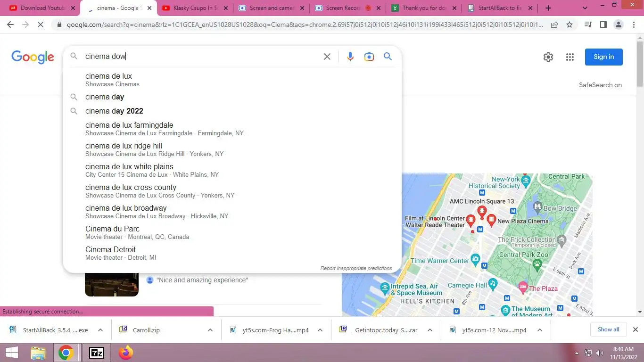
Task: Open Windows Start menu
Action: point(11,353)
